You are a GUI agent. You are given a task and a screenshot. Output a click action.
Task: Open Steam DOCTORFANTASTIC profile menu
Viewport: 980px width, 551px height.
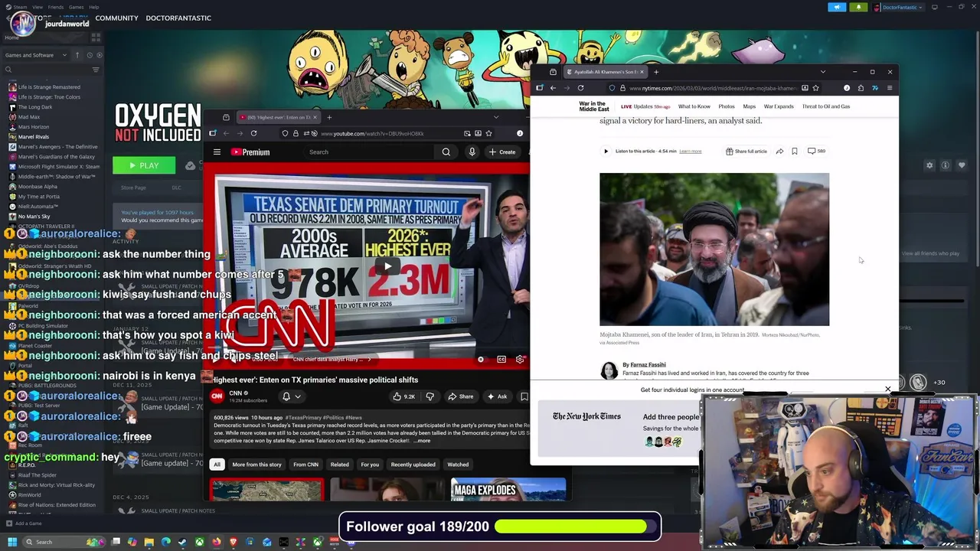178,18
